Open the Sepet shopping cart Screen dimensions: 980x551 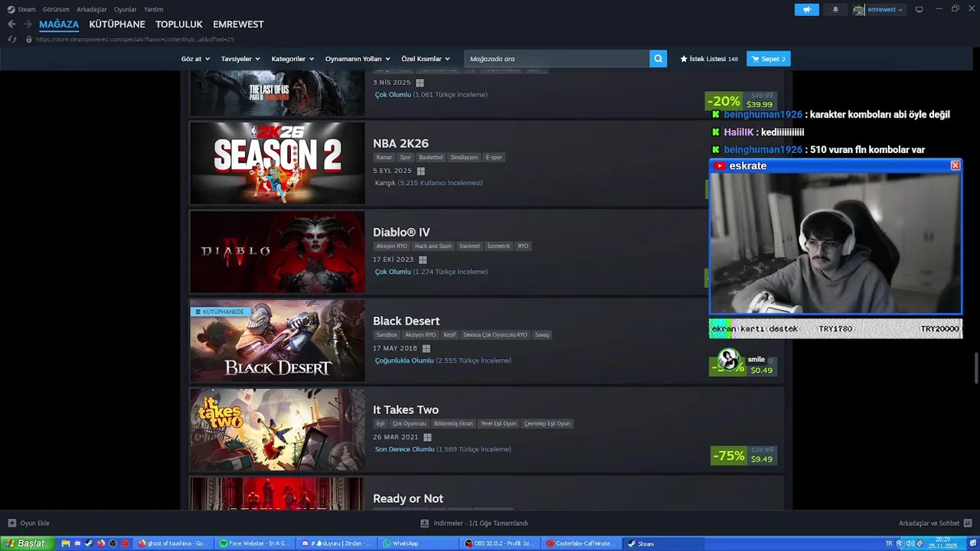[768, 59]
